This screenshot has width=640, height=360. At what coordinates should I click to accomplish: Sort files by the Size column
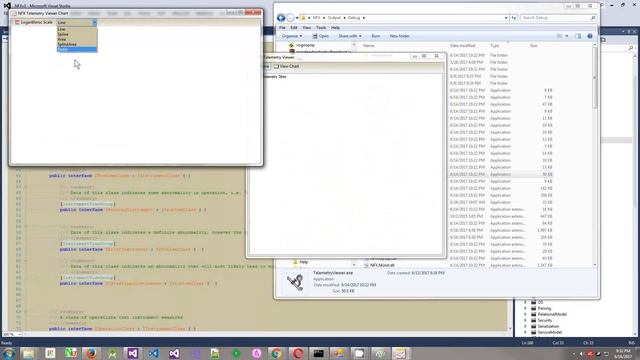(533, 46)
